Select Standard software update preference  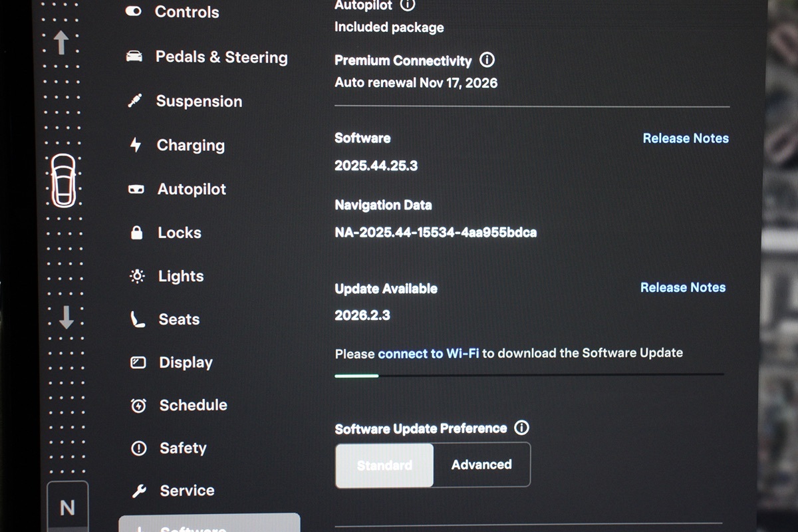coord(384,465)
